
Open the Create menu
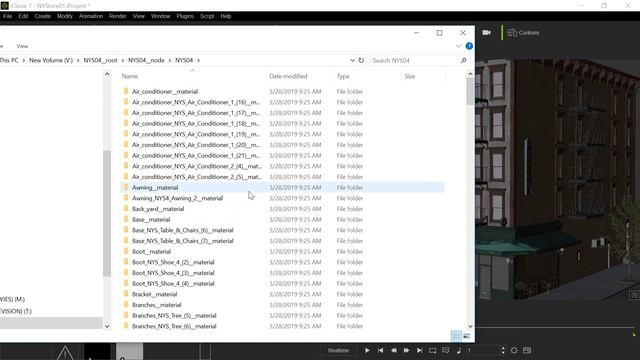coord(42,16)
